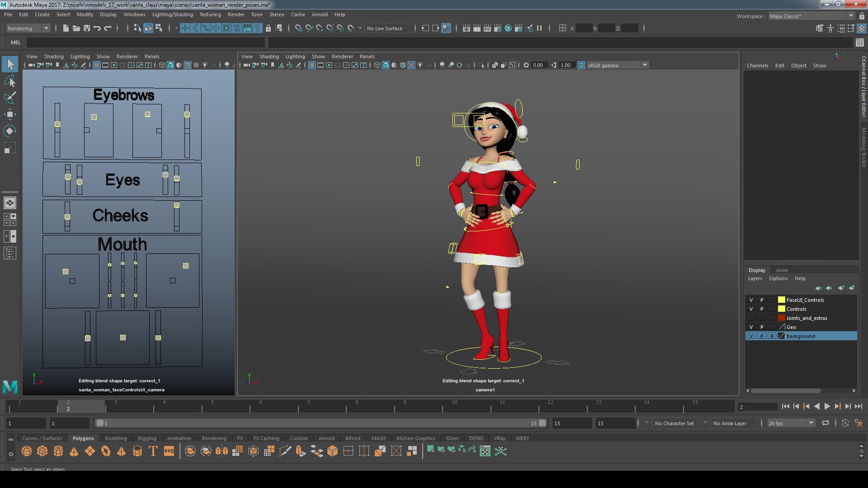
Task: Select the Move tool in toolbox
Action: [x=10, y=114]
